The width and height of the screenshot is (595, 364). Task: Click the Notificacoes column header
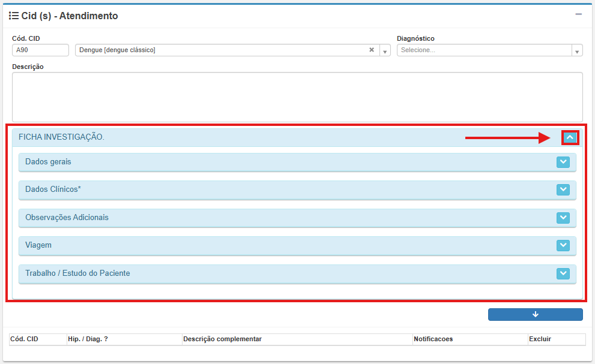point(433,339)
